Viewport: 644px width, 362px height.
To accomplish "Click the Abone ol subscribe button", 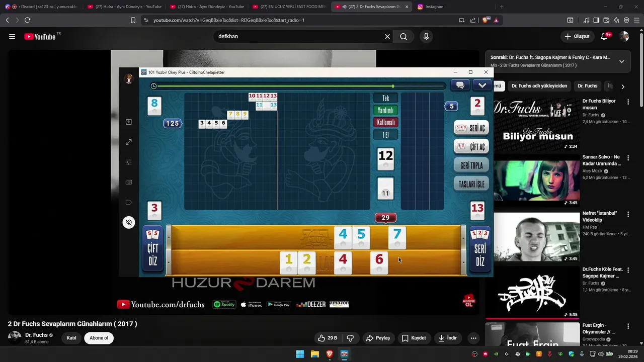I will (x=99, y=338).
